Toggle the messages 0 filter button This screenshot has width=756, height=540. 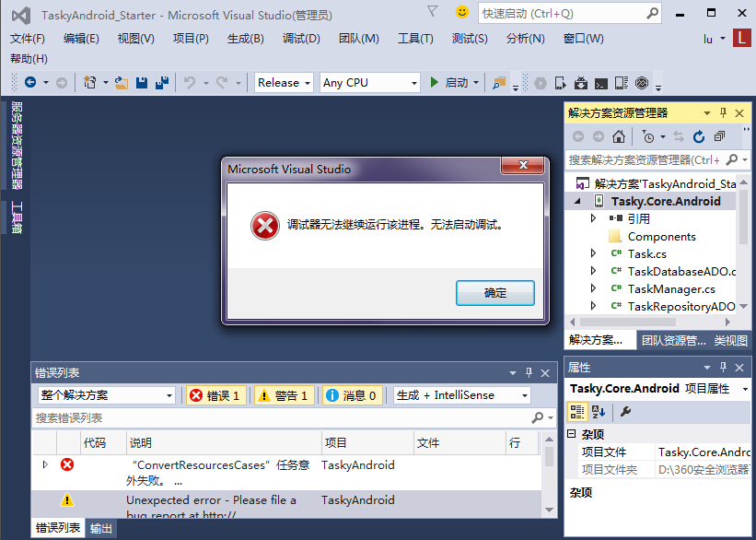point(353,395)
